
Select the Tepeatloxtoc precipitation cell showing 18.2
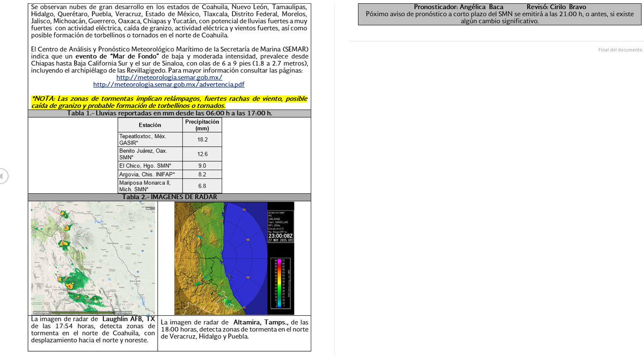(202, 139)
